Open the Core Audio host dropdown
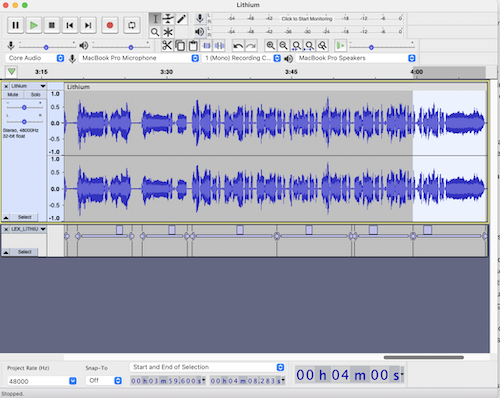The width and height of the screenshot is (500, 398). click(x=35, y=58)
